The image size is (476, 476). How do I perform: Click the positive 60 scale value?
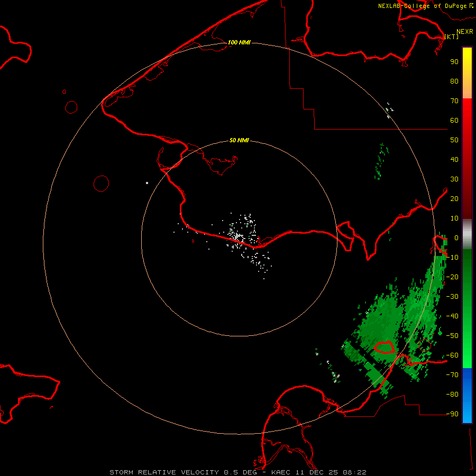[454, 120]
